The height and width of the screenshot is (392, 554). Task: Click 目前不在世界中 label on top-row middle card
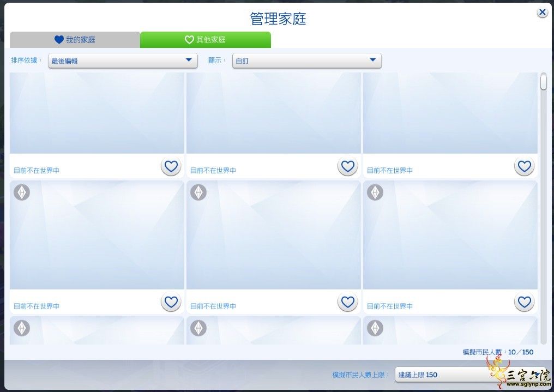coord(213,171)
